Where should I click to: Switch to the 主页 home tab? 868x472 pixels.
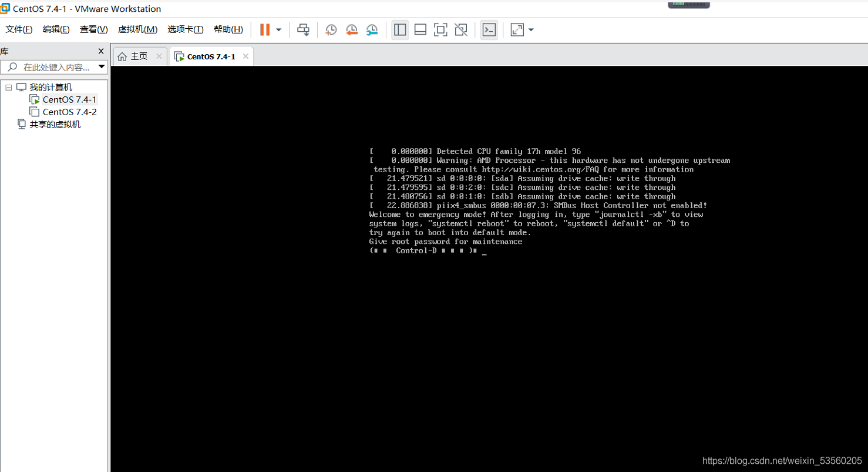click(x=140, y=56)
